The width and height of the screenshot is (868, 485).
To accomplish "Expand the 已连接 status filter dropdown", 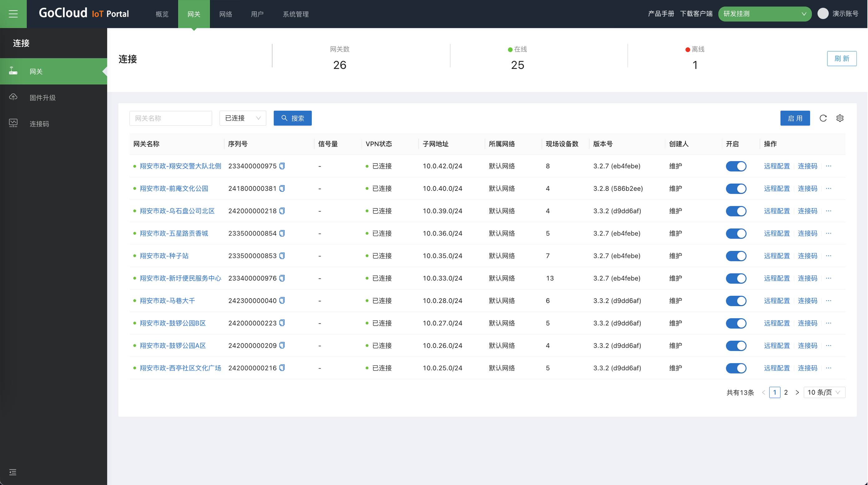I will pyautogui.click(x=243, y=118).
